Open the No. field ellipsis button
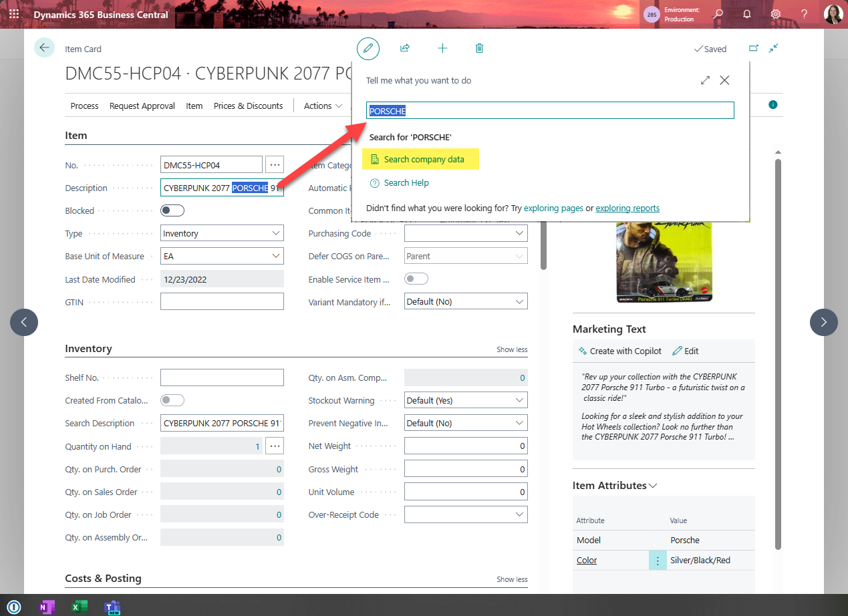Image resolution: width=848 pixels, height=616 pixels. click(275, 164)
